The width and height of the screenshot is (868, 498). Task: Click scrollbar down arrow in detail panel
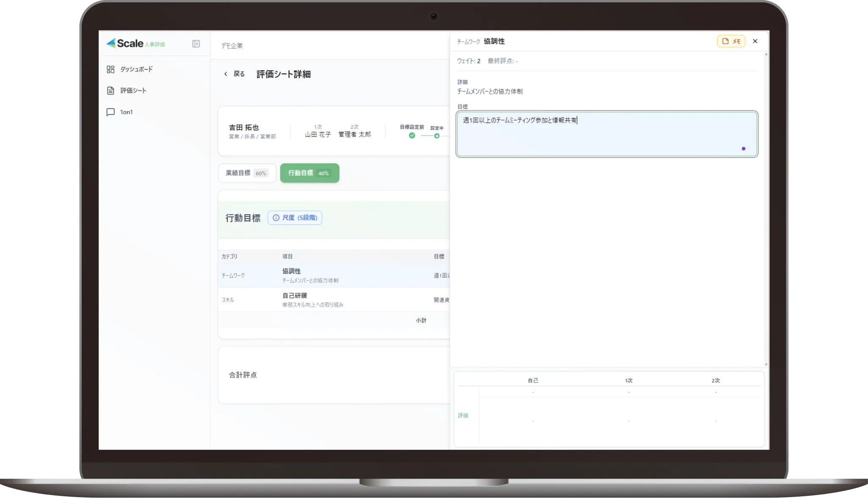(766, 364)
